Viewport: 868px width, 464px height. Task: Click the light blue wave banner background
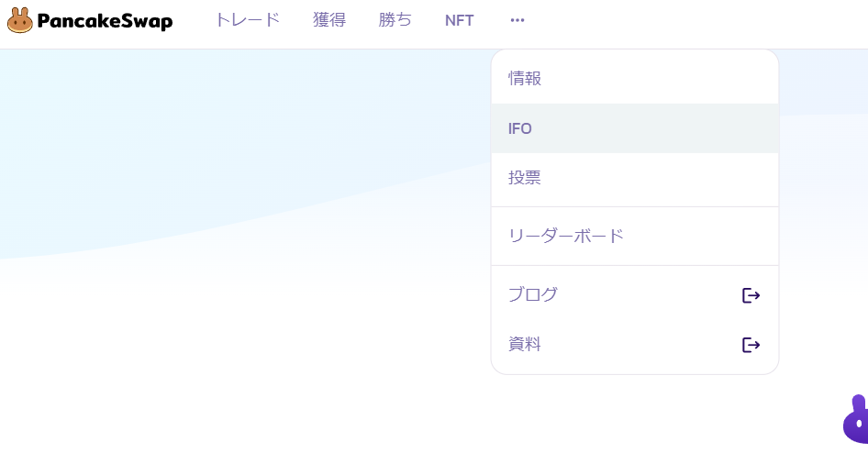click(x=221, y=138)
